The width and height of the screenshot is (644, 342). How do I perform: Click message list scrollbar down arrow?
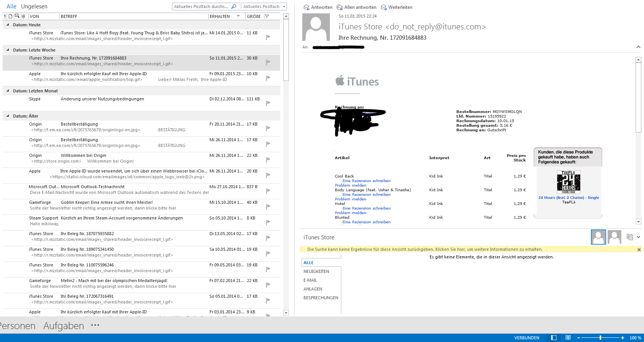point(286,313)
